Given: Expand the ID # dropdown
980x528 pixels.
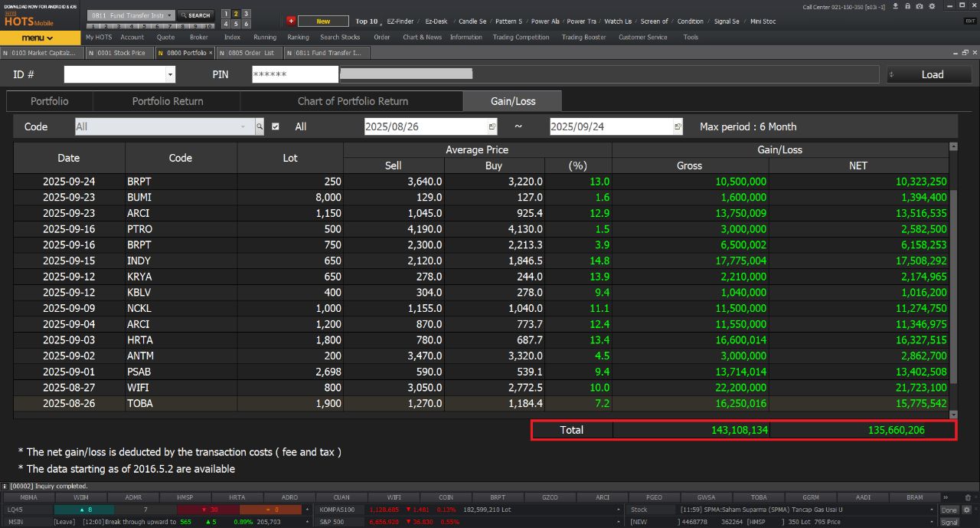Looking at the screenshot, I should (x=170, y=74).
